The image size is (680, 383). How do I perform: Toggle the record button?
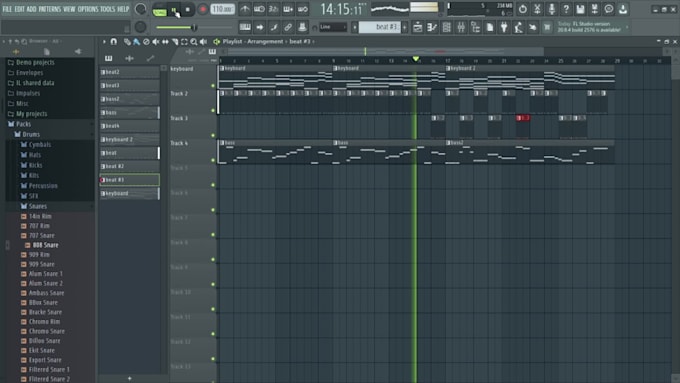pos(203,10)
